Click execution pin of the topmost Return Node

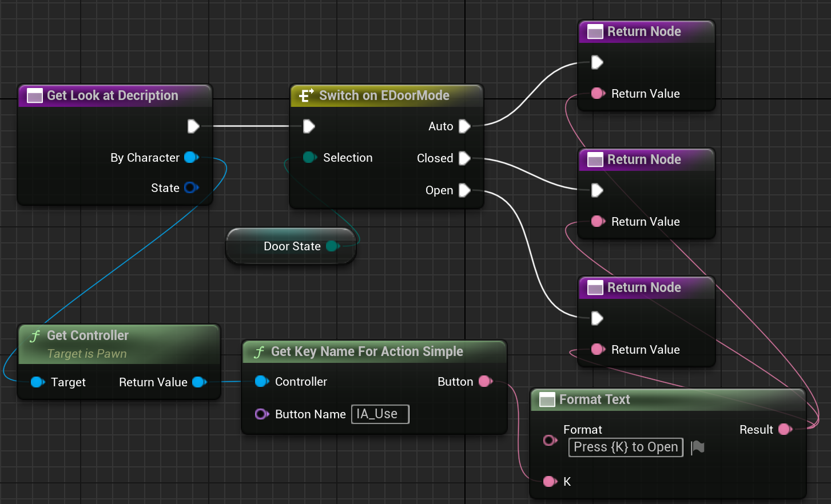[597, 62]
